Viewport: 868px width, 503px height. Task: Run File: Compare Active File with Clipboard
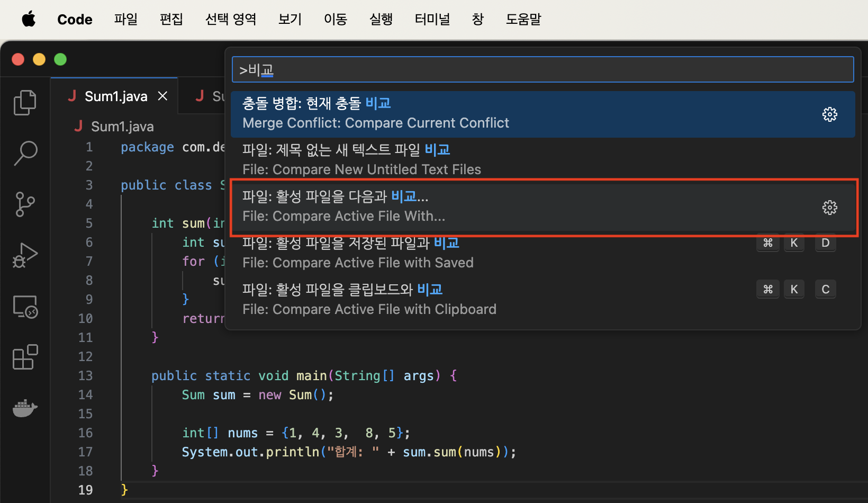pyautogui.click(x=542, y=300)
